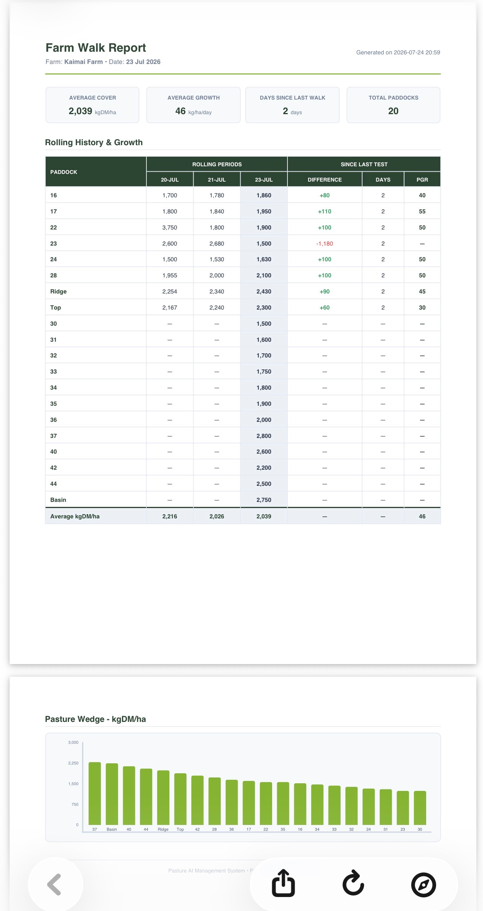The width and height of the screenshot is (483, 911).
Task: Click the paddock 37 bar in wedge chart
Action: coord(95,793)
